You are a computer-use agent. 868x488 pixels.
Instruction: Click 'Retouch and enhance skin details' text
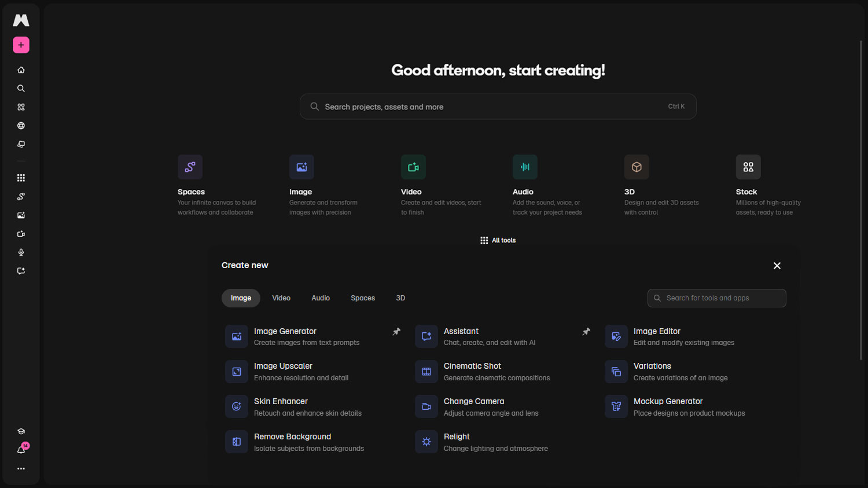point(308,413)
